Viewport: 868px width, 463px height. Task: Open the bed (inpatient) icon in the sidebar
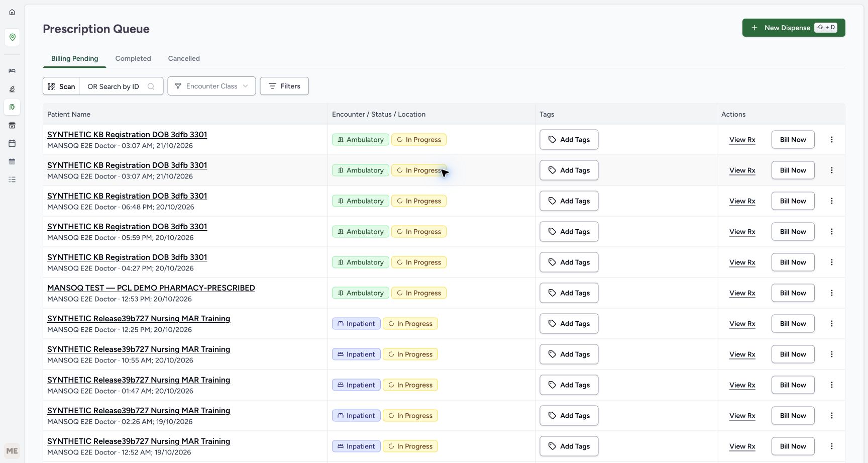(x=12, y=71)
